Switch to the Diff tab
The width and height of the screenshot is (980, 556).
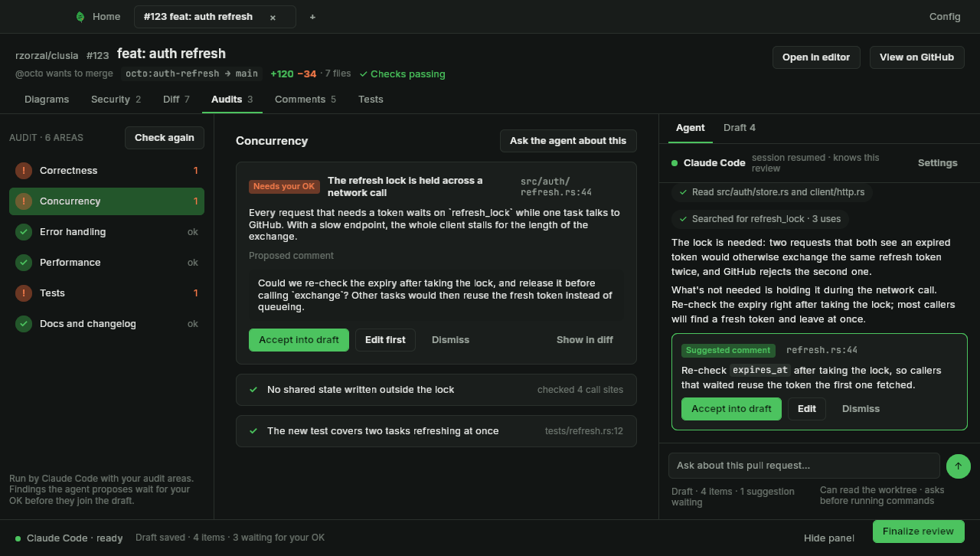(x=176, y=100)
